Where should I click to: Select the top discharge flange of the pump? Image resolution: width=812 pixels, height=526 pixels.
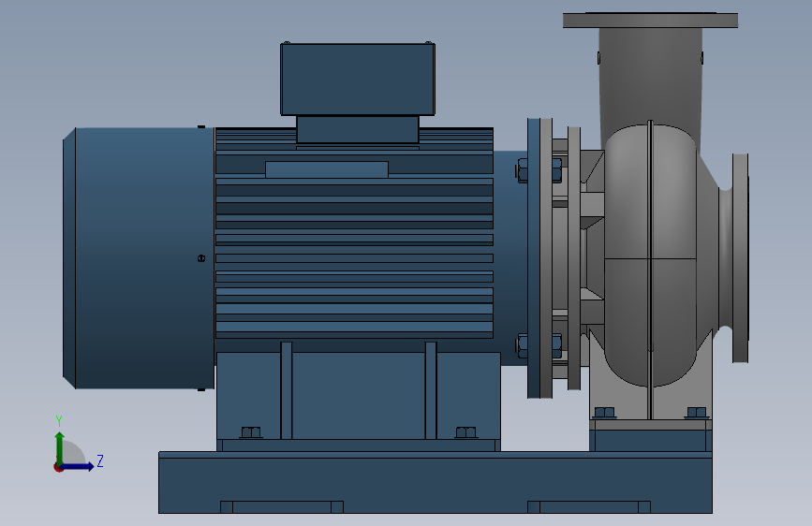point(650,21)
